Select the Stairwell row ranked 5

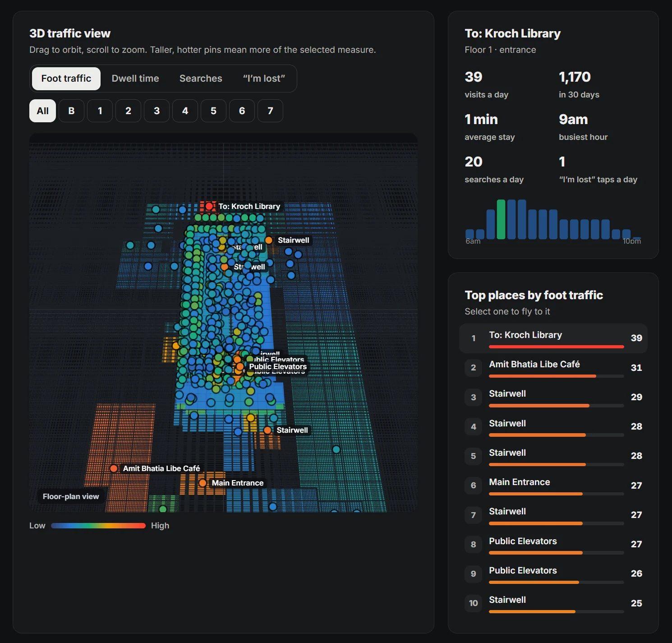(x=553, y=456)
